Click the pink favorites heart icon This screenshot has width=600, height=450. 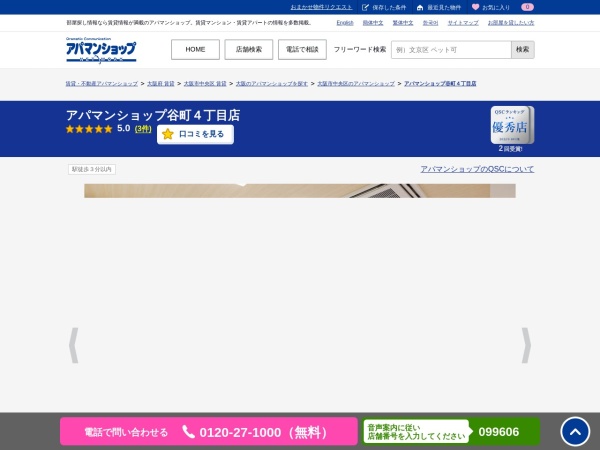tap(475, 7)
